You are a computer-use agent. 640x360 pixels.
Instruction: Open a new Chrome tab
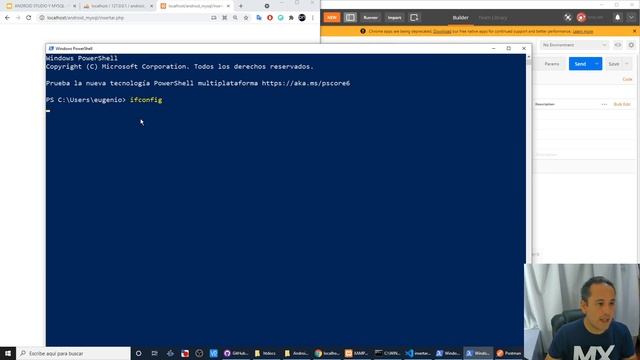click(241, 6)
